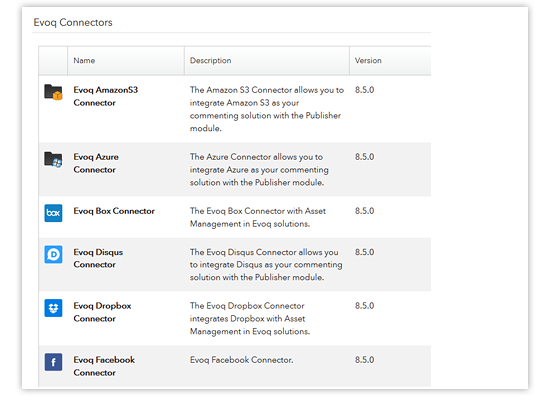550x405 pixels.
Task: Click the Evoq AmazonS3 Connector folder icon
Action: [53, 92]
